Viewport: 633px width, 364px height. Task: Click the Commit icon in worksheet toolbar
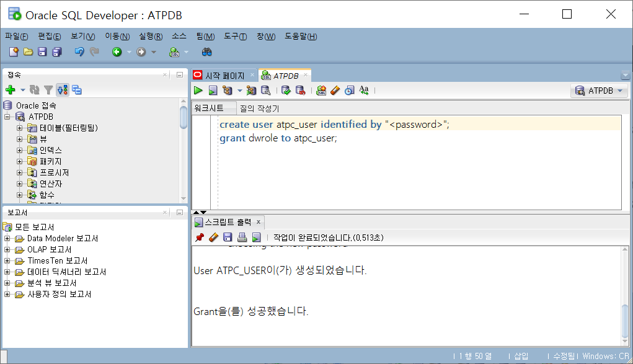pyautogui.click(x=286, y=91)
